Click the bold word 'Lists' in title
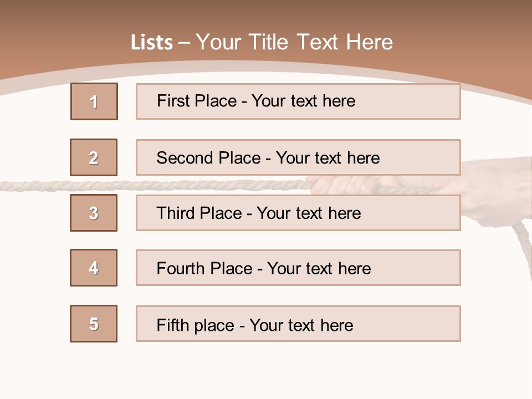532x399 pixels. (151, 43)
